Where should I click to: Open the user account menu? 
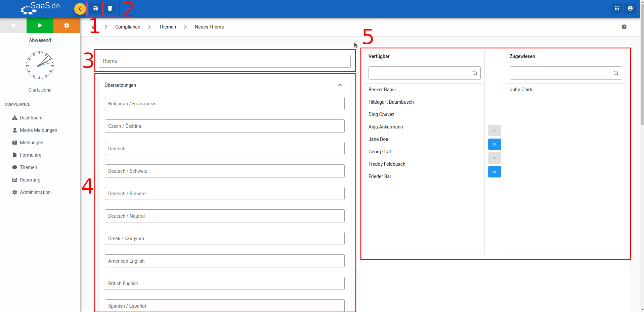tap(630, 8)
